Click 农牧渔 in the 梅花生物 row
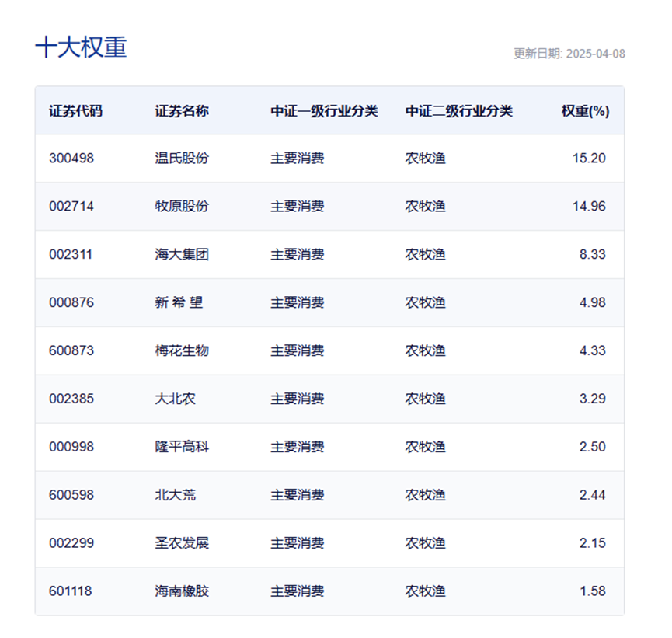Screen dimensions: 672x638 [x=426, y=350]
